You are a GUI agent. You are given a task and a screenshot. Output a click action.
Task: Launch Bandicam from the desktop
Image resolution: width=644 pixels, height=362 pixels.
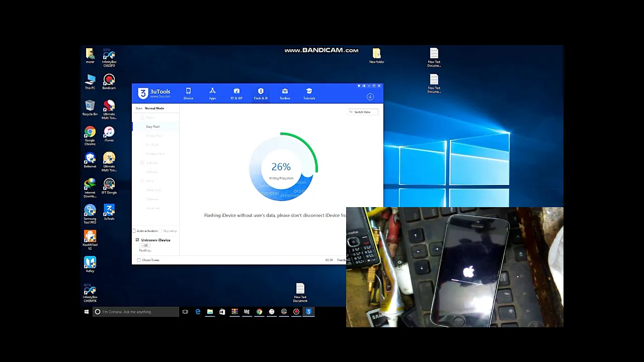pos(109,82)
